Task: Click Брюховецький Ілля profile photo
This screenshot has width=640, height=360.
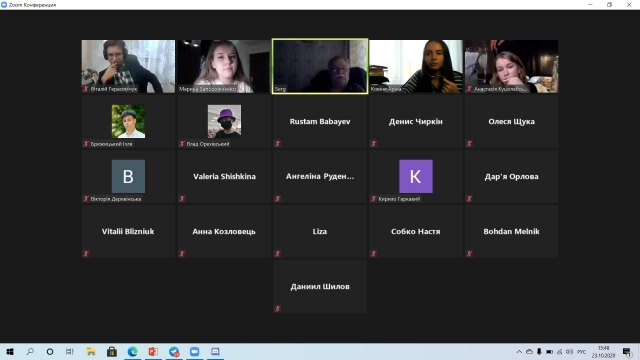Action: tap(128, 121)
